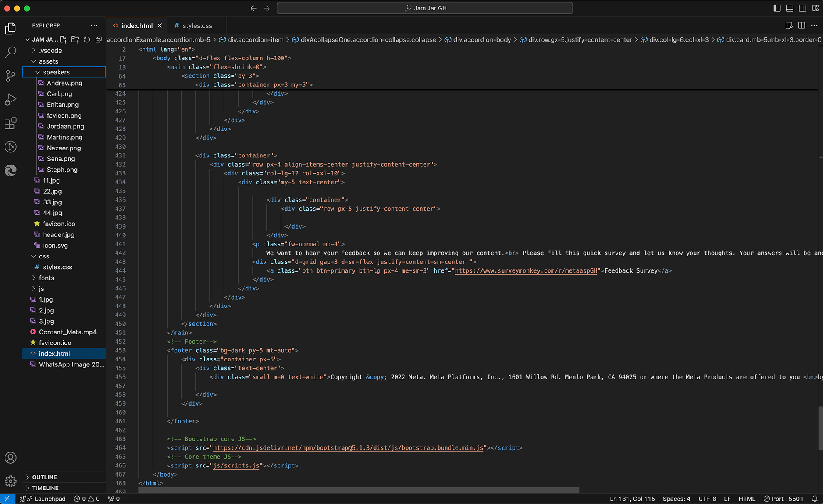Open the Run and Debug view
This screenshot has height=504, width=823.
(10, 100)
